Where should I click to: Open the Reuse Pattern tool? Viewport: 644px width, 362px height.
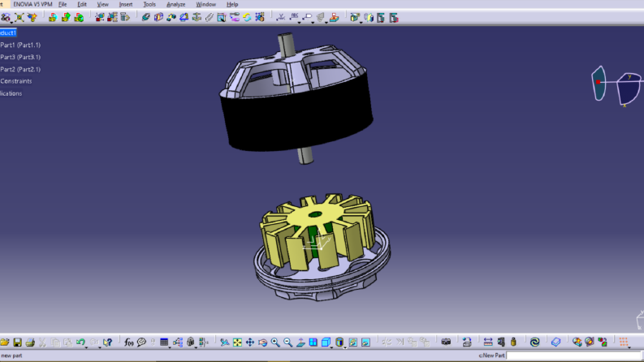260,17
